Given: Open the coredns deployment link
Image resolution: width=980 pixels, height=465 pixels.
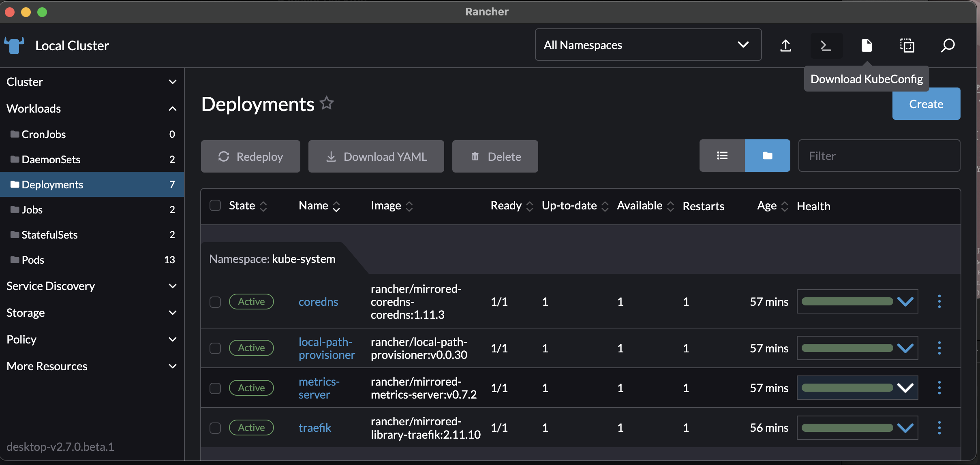Looking at the screenshot, I should coord(318,302).
